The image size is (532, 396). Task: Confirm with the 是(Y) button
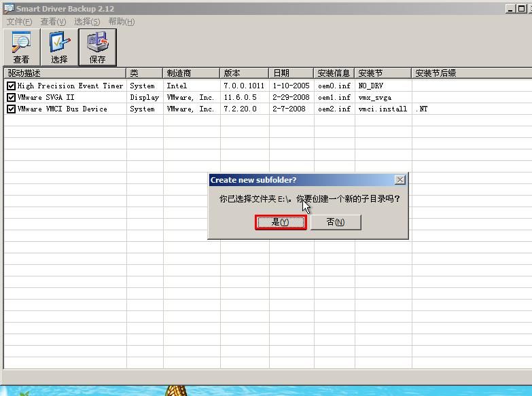tap(281, 222)
